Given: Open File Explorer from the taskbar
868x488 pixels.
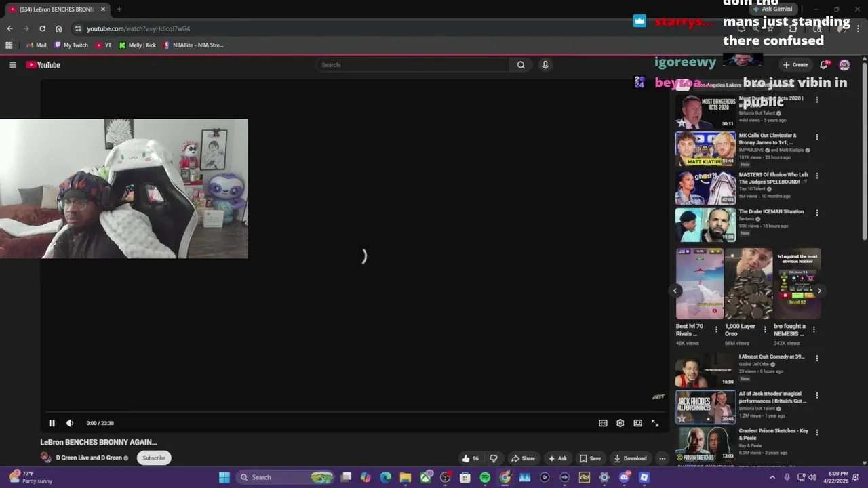Looking at the screenshot, I should (406, 477).
